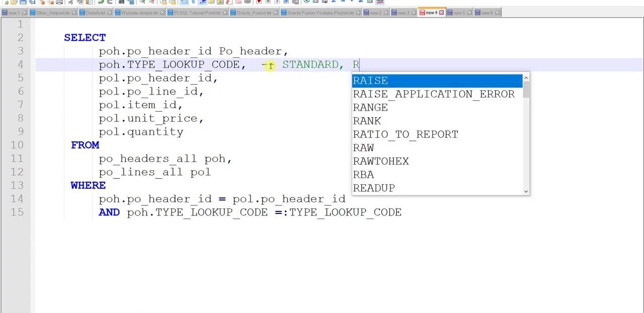Click 'pol.unit_price,' text
This screenshot has height=313, width=644.
coord(151,118)
